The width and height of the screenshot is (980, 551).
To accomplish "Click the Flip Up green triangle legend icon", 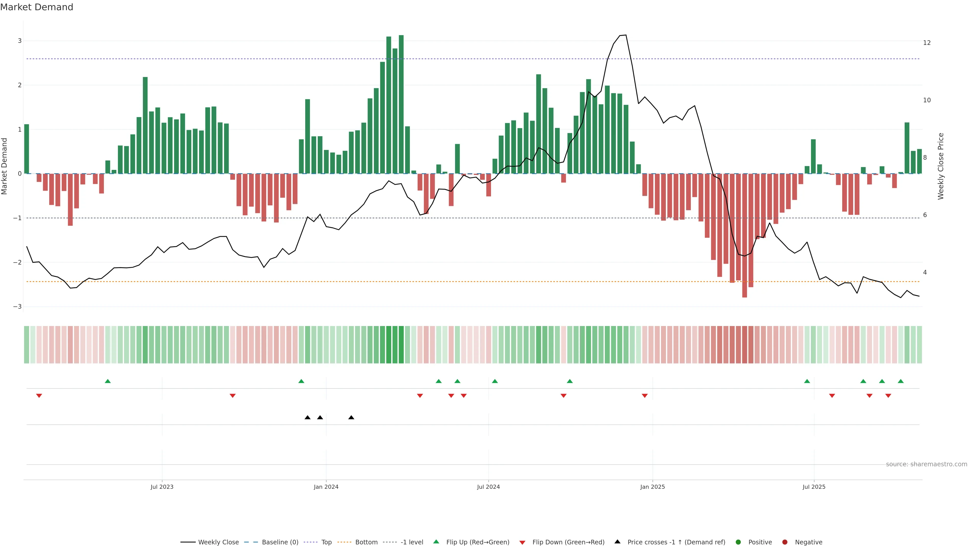I will (x=436, y=542).
